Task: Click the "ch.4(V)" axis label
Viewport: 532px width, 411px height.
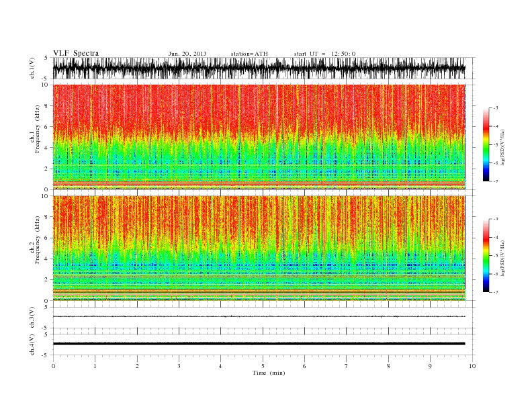Action: pyautogui.click(x=32, y=345)
